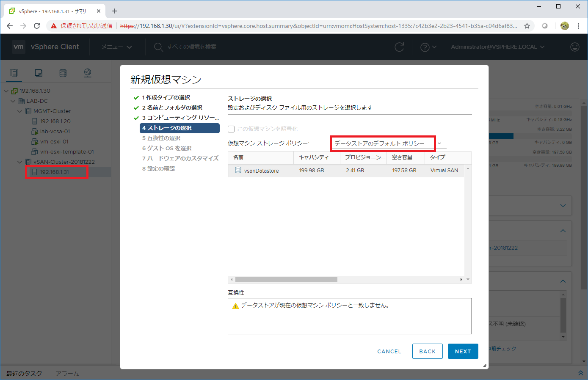Viewport: 588px width, 380px height.
Task: Select the vsanDatastore row name
Action: coord(261,171)
